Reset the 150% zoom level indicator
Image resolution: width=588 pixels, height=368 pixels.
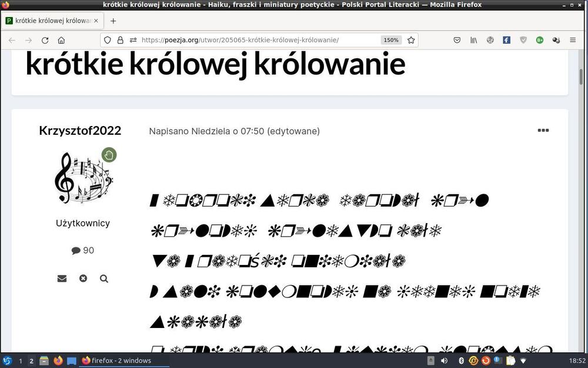tap(390, 41)
